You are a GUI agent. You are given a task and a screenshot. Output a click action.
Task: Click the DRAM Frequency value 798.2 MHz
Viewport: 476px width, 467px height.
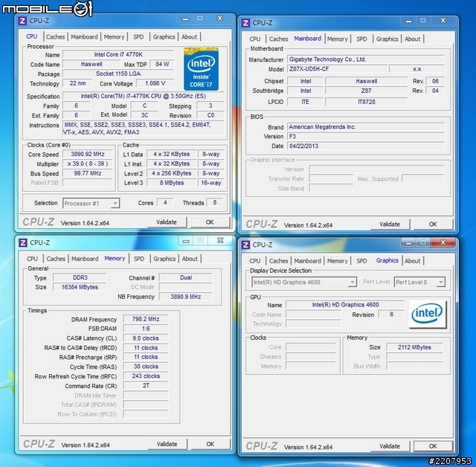pyautogui.click(x=146, y=319)
